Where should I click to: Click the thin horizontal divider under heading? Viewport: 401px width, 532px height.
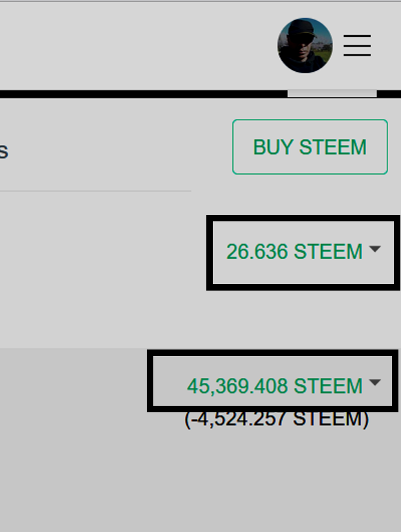pos(96,191)
